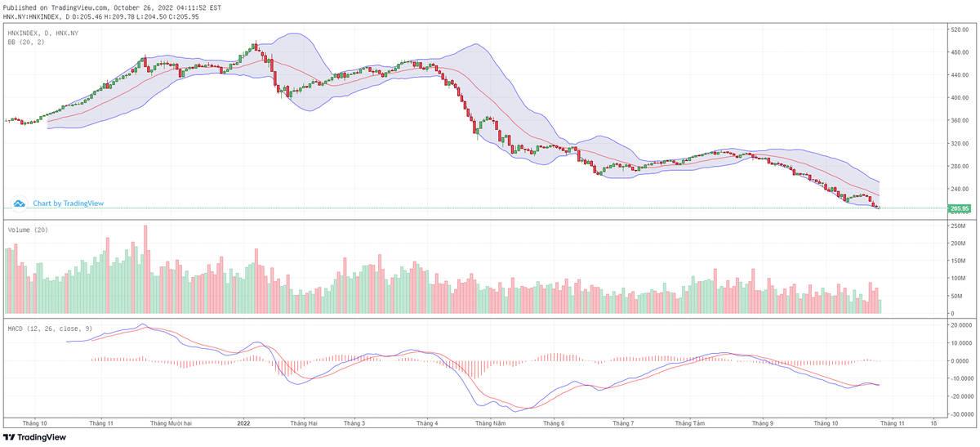
Task: Click the 2022 label on time axis
Action: (x=243, y=423)
